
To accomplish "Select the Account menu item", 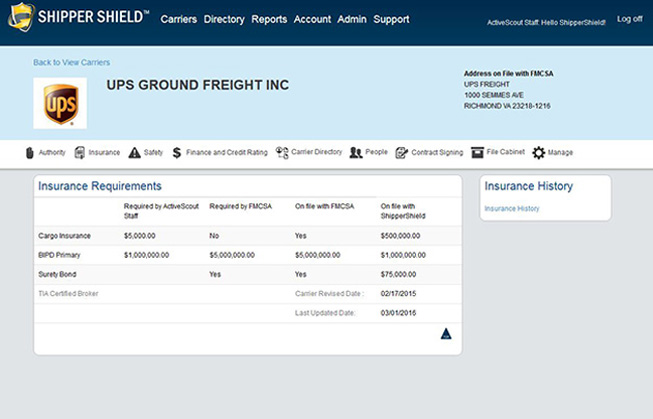I will pos(312,19).
